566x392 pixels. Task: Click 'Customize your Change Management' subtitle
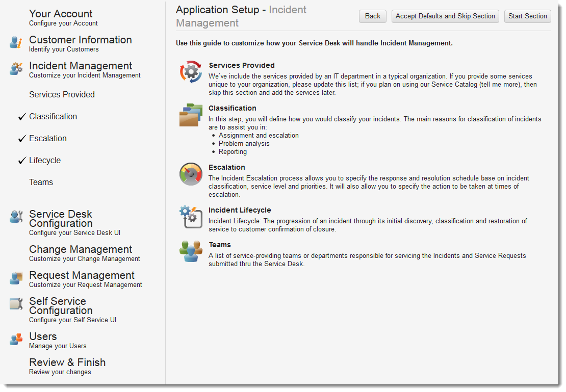pos(85,259)
